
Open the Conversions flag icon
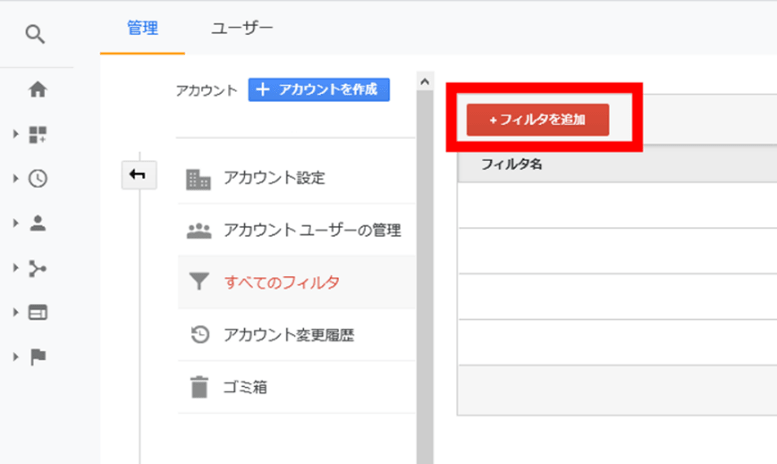pyautogui.click(x=38, y=356)
